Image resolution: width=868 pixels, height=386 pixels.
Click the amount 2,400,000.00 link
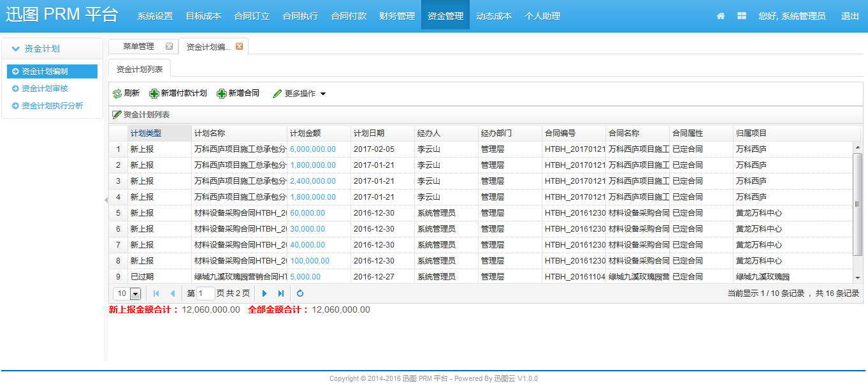click(313, 181)
